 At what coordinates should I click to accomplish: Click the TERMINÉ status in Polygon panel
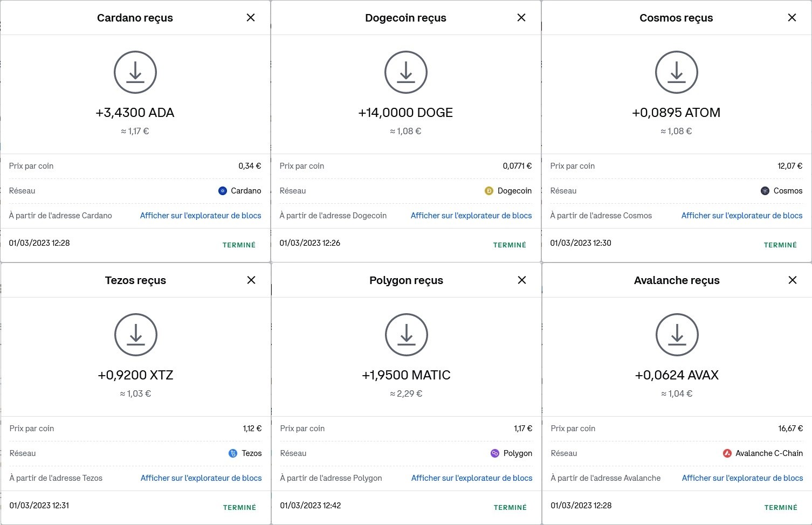point(511,507)
